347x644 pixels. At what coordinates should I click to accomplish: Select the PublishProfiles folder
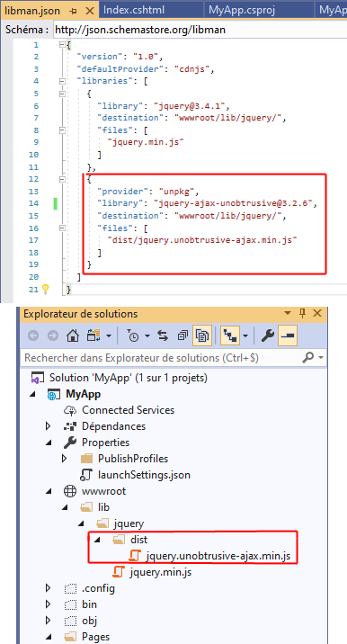pyautogui.click(x=133, y=459)
